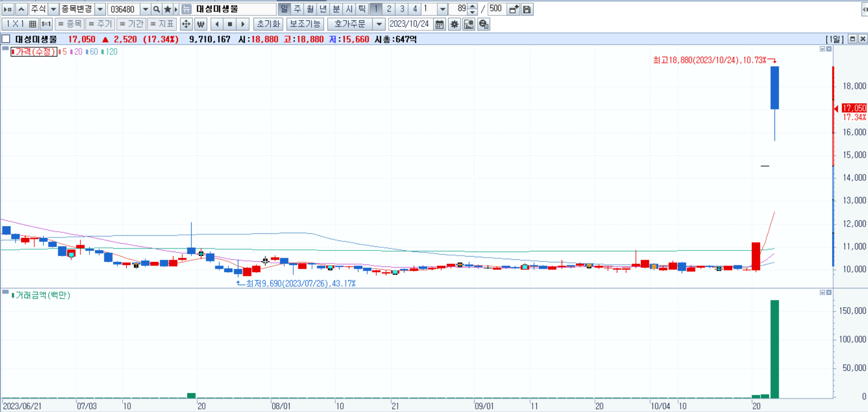Image resolution: width=868 pixels, height=412 pixels.
Task: Expand the stock code history dropdown
Action: point(145,9)
